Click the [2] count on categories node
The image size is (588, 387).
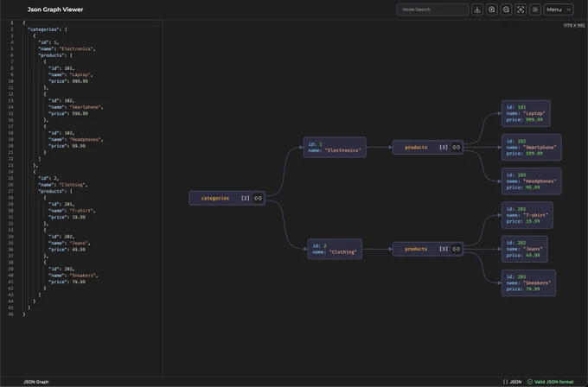point(245,198)
